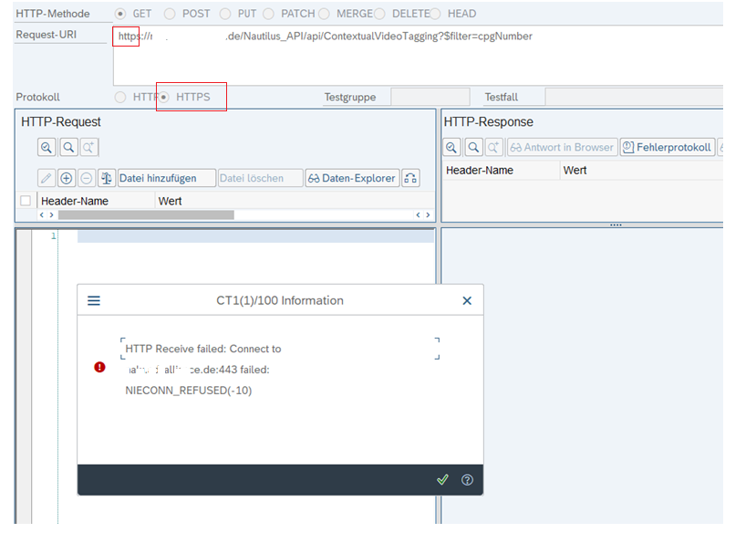The height and width of the screenshot is (543, 756).
Task: Open the Fehlerprotokoll error log
Action: click(x=667, y=147)
